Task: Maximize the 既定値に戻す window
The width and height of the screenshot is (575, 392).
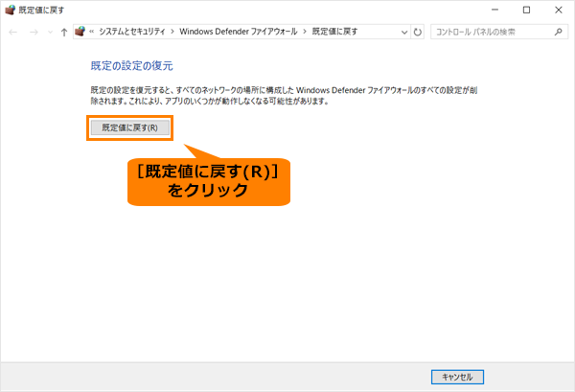Action: pyautogui.click(x=526, y=10)
